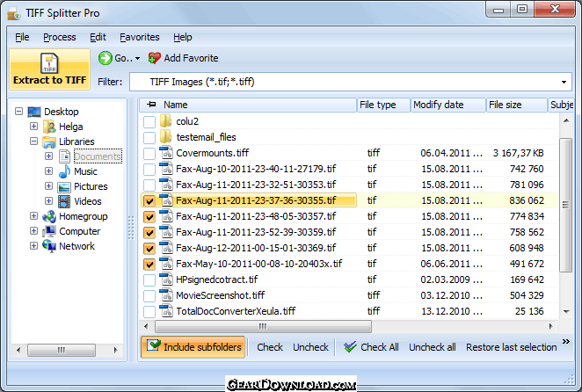Select the Music note icon
This screenshot has width=582, height=392.
tap(64, 171)
